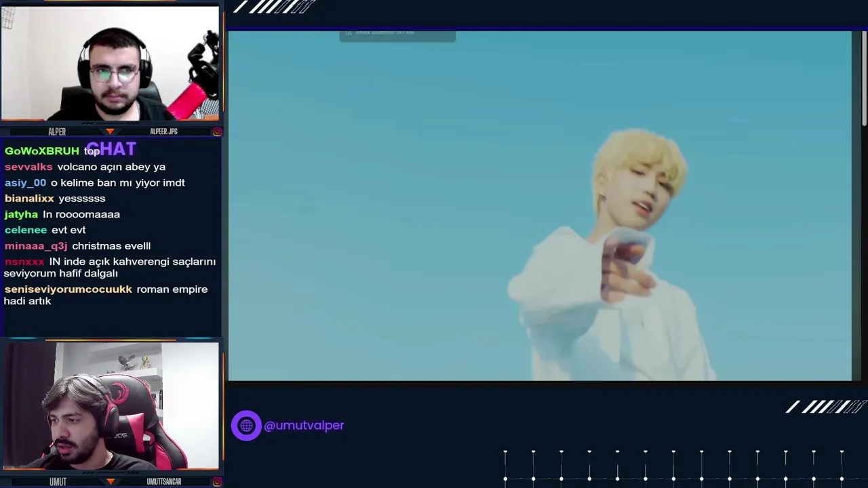
Task: Click username nsnxxx in chat
Action: tap(24, 262)
